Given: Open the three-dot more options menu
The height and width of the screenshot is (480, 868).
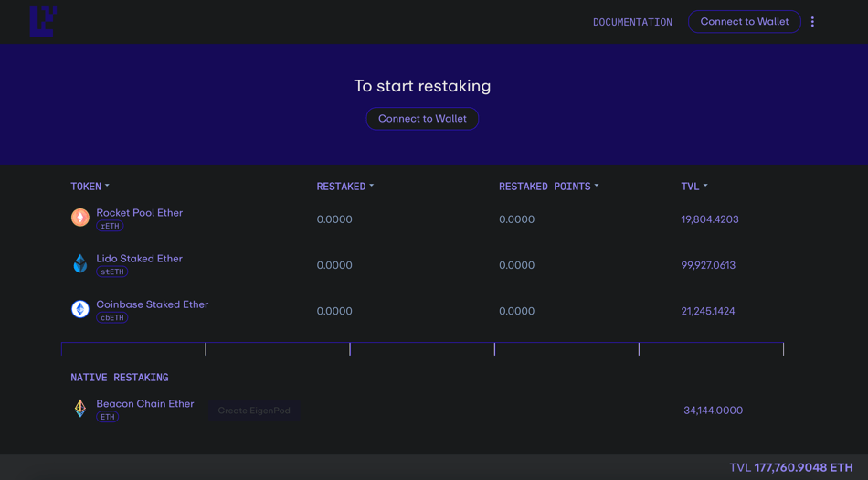Looking at the screenshot, I should 812,22.
